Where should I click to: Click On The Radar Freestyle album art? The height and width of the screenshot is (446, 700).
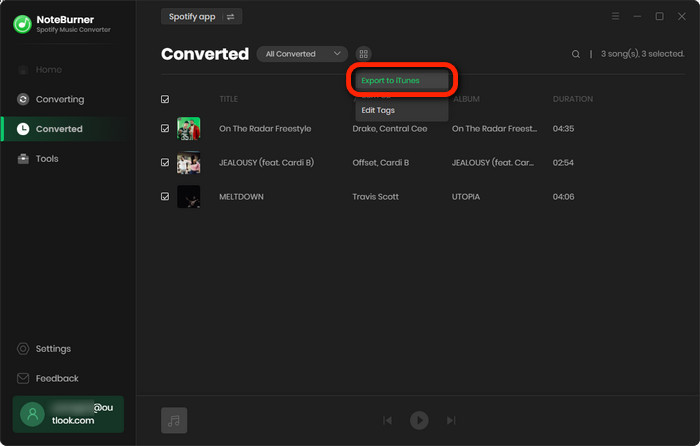click(188, 129)
